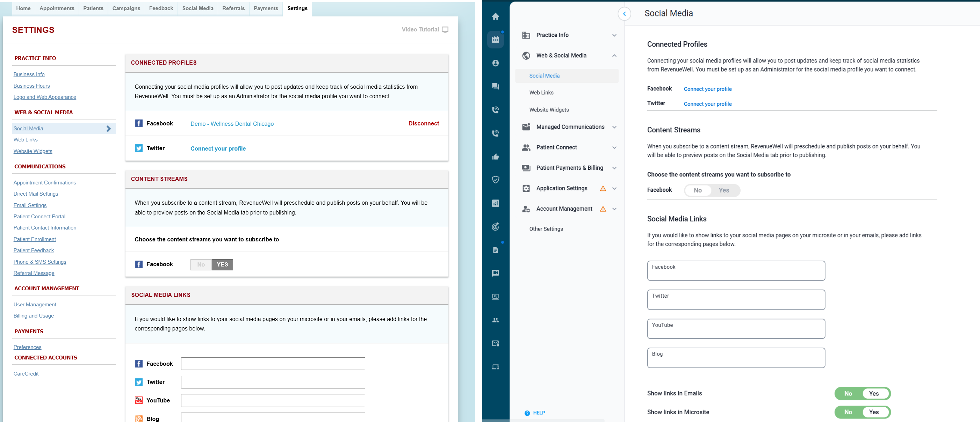Viewport: 980px width, 422px height.
Task: Open the home icon in dark sidebar
Action: coord(495,16)
